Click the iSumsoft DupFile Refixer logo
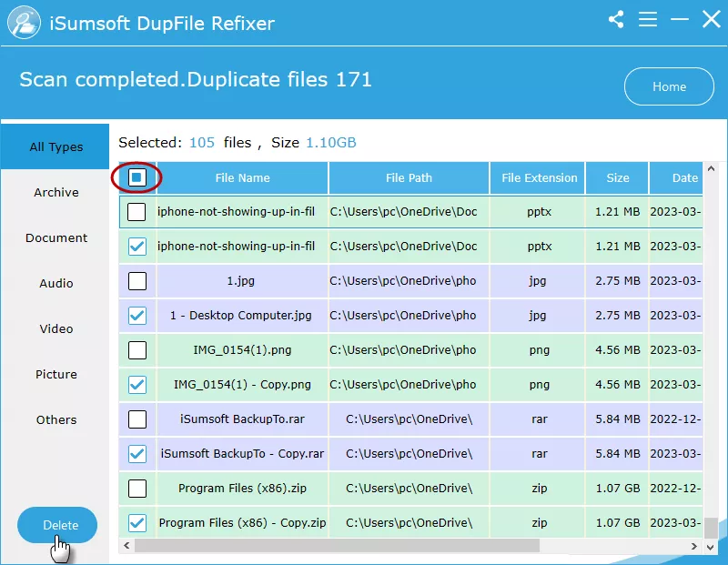Image resolution: width=728 pixels, height=565 pixels. coord(22,22)
